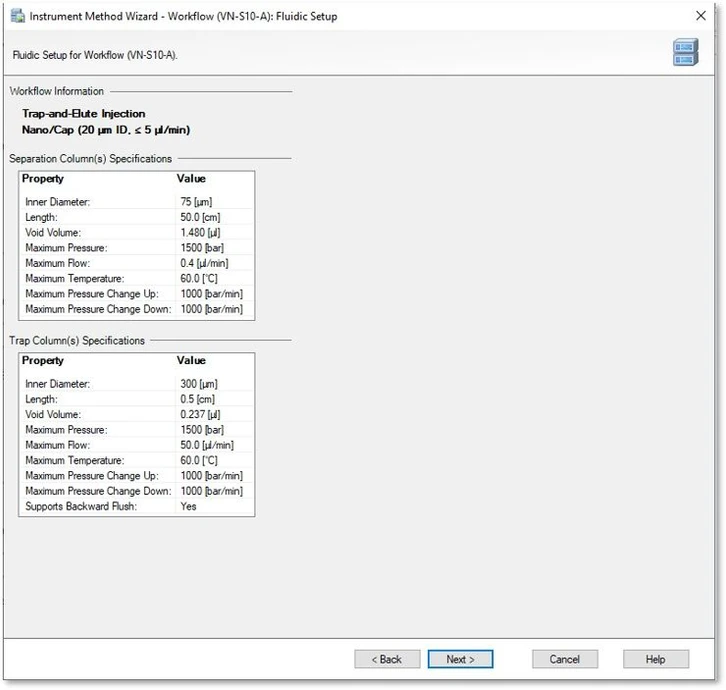Click the Trap-and-Elute Injection workflow label

[84, 114]
